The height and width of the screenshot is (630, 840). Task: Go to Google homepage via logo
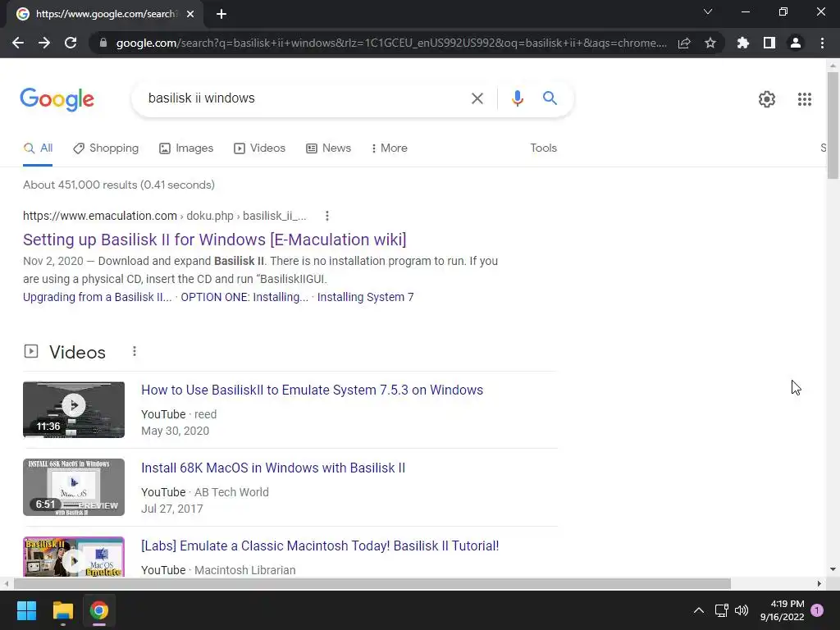click(57, 99)
